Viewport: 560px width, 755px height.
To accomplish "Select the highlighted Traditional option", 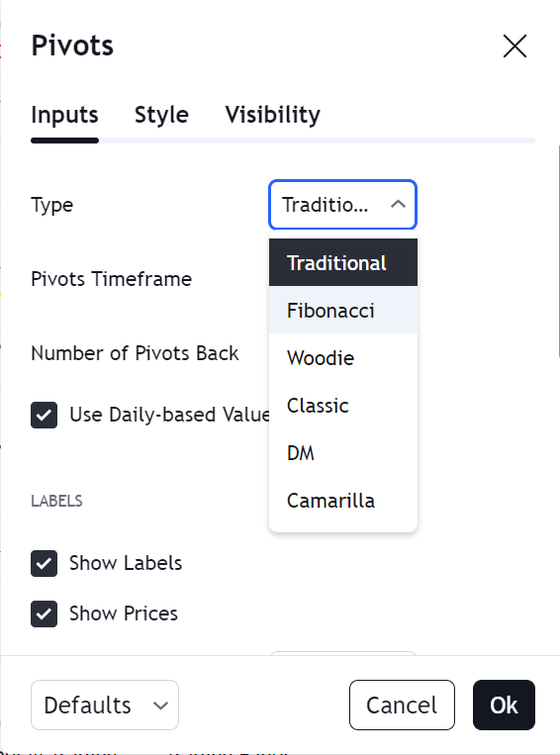I will click(x=343, y=263).
